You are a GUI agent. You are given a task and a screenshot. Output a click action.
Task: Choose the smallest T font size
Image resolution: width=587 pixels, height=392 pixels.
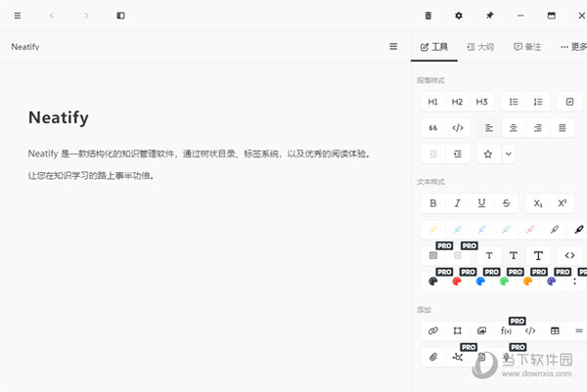click(x=489, y=255)
